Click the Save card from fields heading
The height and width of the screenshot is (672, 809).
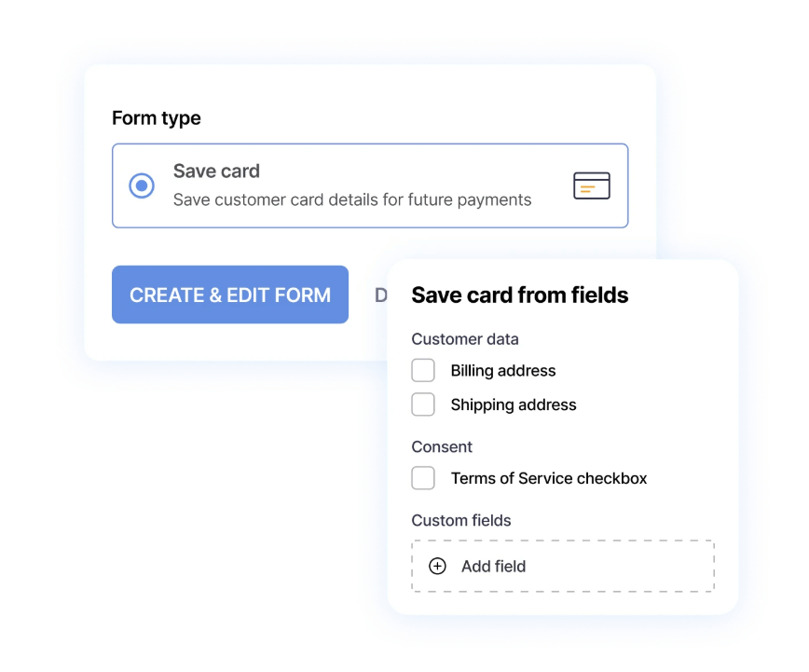pos(519,295)
